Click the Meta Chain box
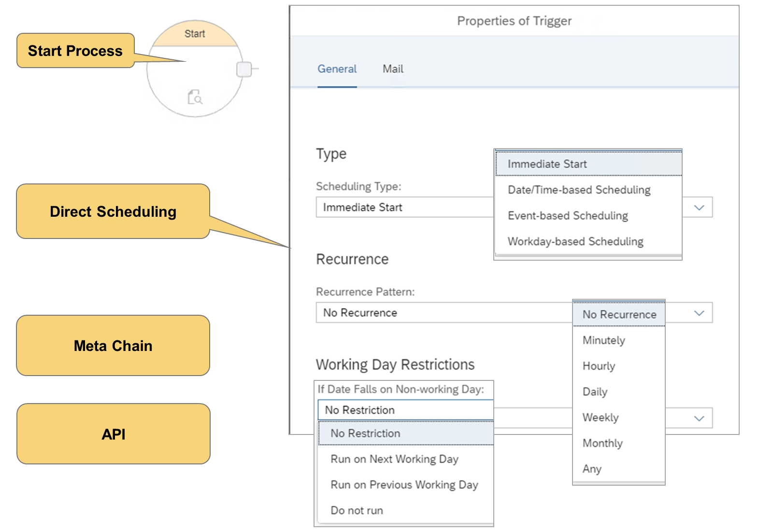The image size is (773, 532). click(x=113, y=346)
